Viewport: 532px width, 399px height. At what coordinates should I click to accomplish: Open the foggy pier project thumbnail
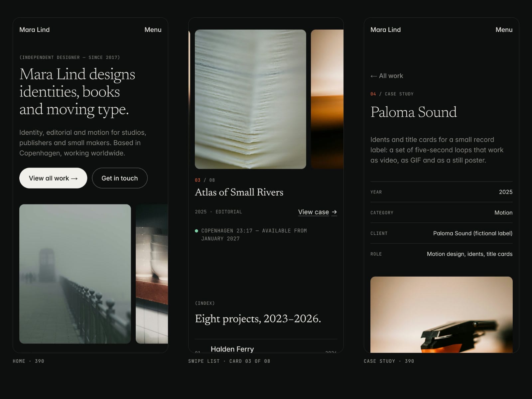point(75,274)
